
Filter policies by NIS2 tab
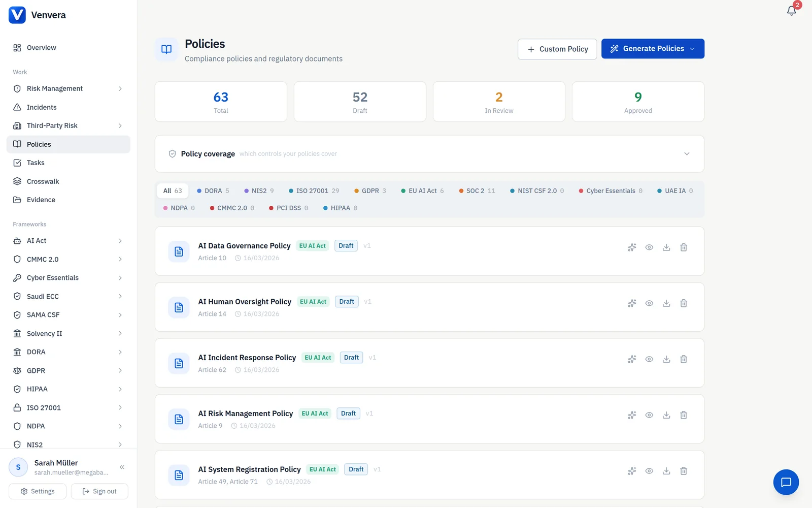coord(259,190)
